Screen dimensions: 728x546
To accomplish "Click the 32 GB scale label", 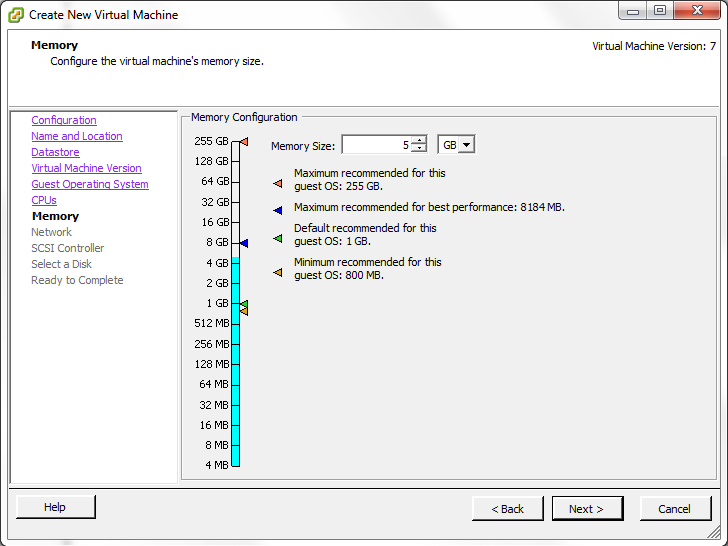I will tap(215, 202).
